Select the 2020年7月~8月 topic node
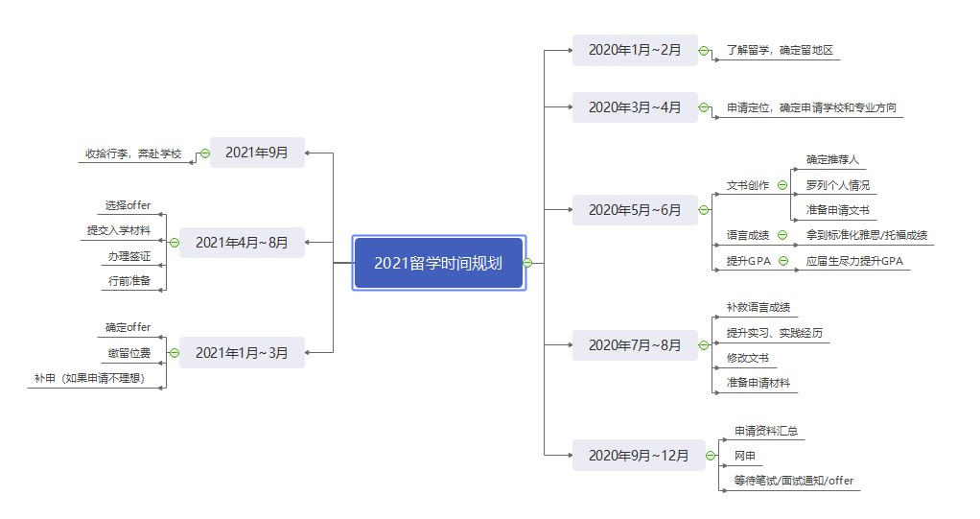 [x=635, y=345]
